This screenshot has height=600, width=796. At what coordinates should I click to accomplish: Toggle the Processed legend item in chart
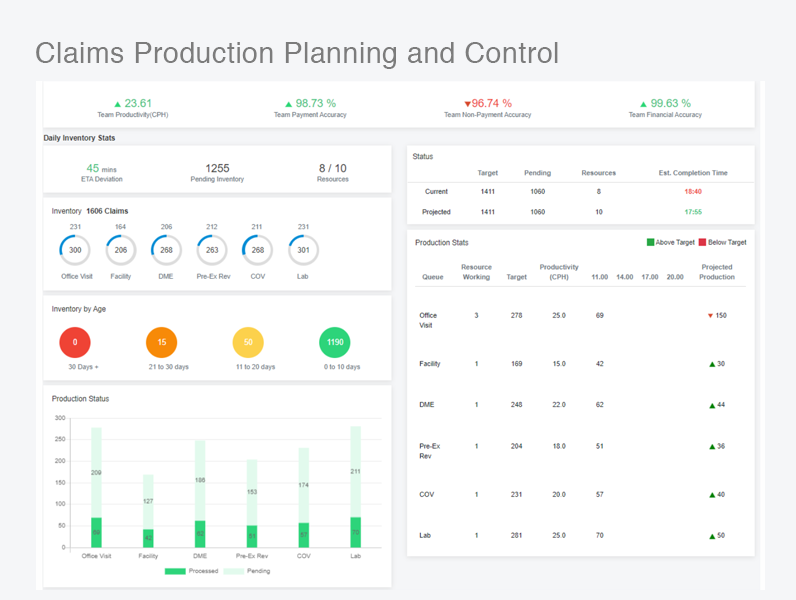coord(191,571)
